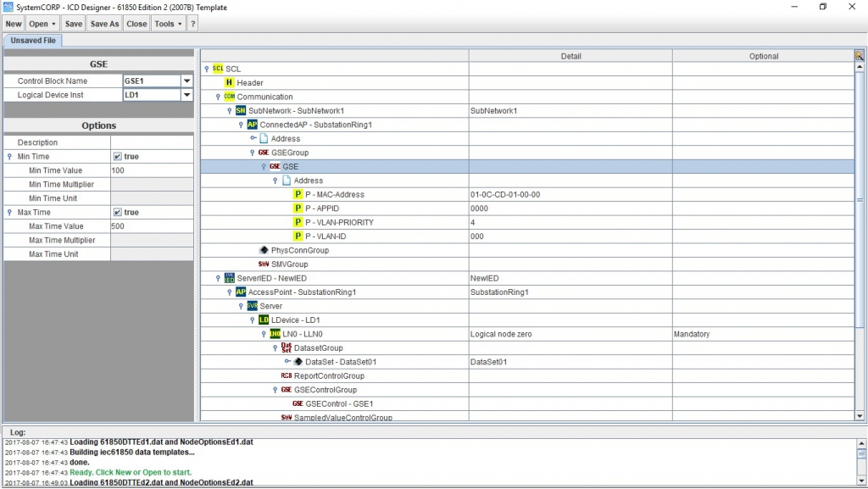Open the Control Block Name dropdown
This screenshot has height=489, width=868.
click(x=187, y=81)
